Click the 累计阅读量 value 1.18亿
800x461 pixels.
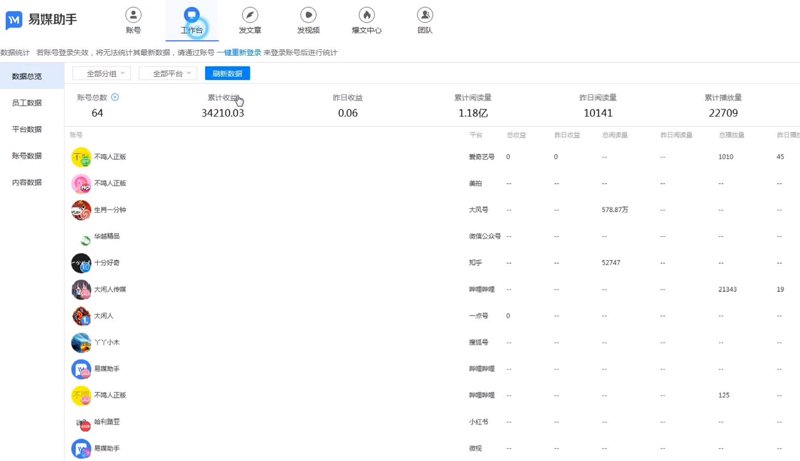tap(473, 113)
